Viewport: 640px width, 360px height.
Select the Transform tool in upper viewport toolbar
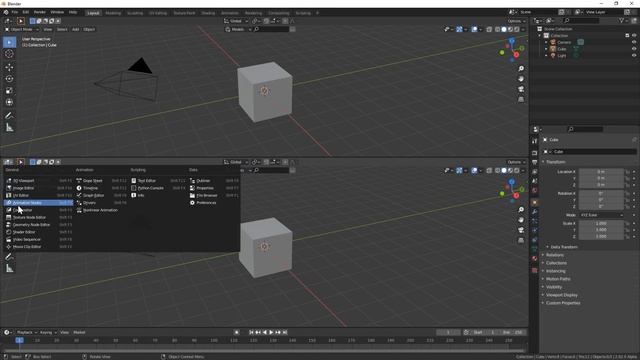click(9, 102)
